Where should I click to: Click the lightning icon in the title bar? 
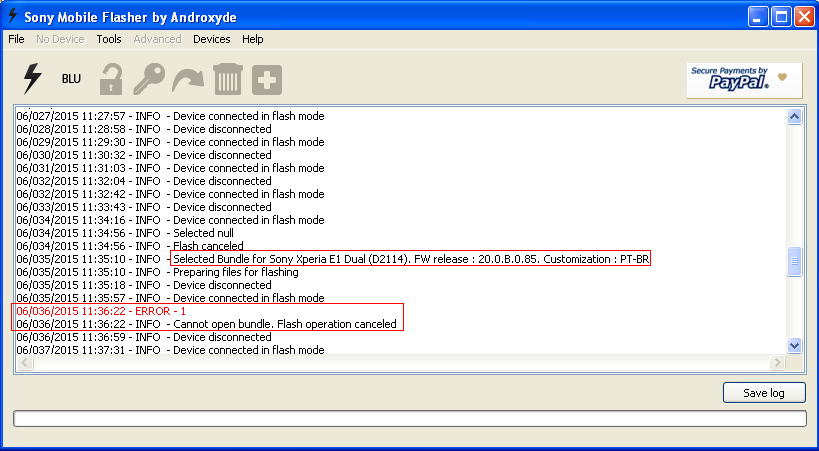click(x=12, y=16)
